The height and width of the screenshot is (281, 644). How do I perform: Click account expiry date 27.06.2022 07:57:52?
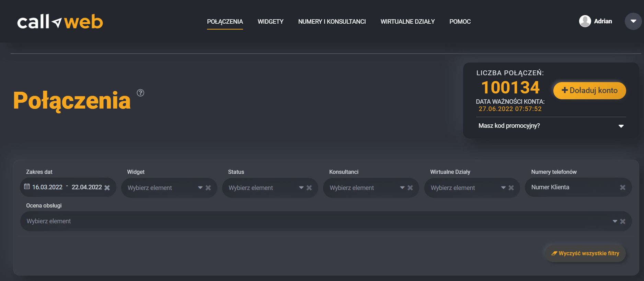(x=510, y=109)
